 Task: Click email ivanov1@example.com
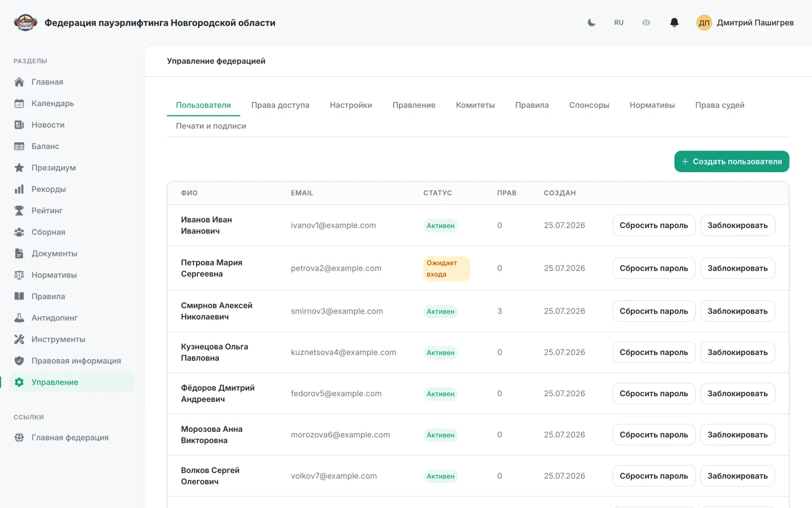tap(333, 226)
